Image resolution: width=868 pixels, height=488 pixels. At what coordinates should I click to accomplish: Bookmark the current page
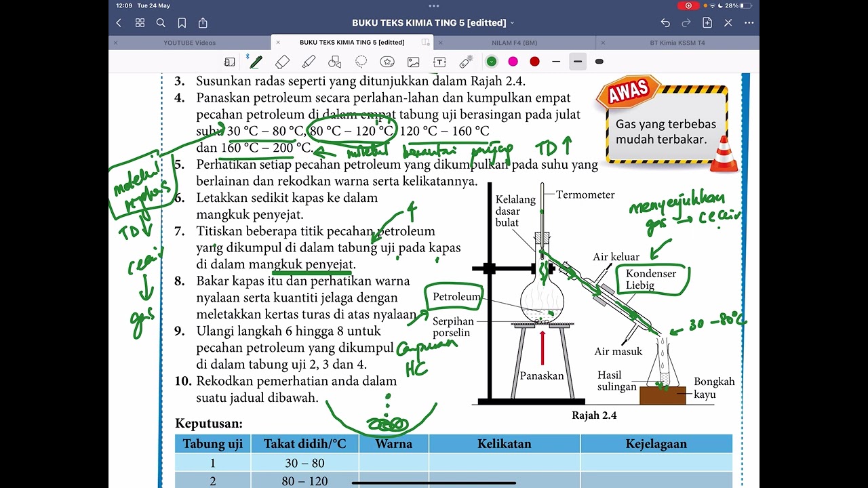pyautogui.click(x=182, y=23)
